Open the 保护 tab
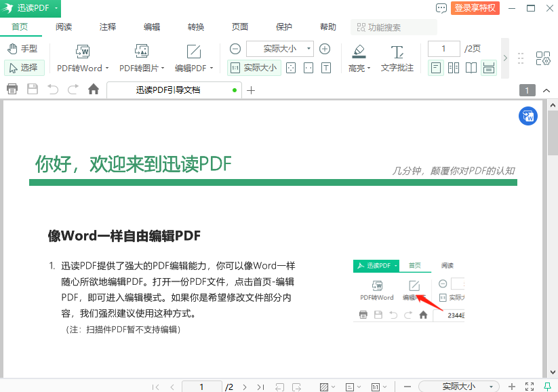This screenshot has width=558, height=392. (x=284, y=27)
